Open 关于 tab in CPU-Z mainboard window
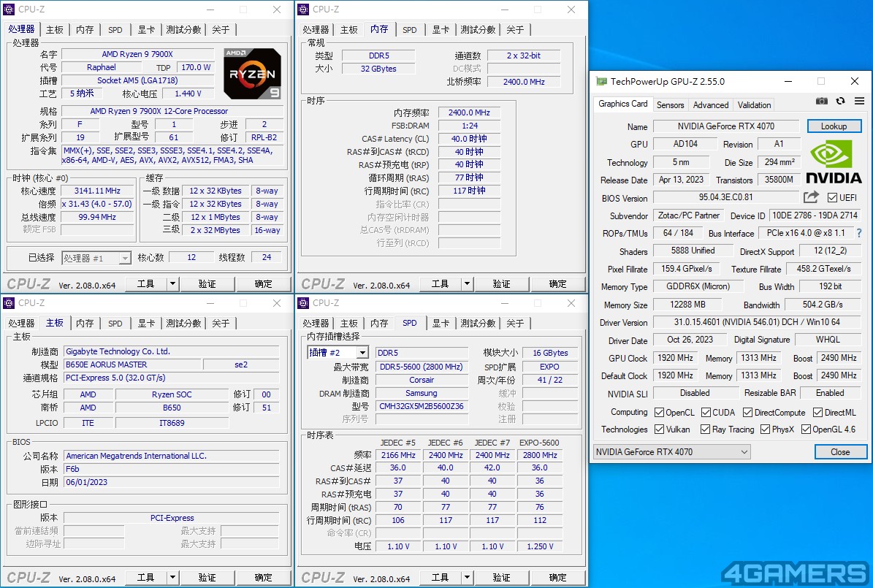873x588 pixels. [221, 323]
